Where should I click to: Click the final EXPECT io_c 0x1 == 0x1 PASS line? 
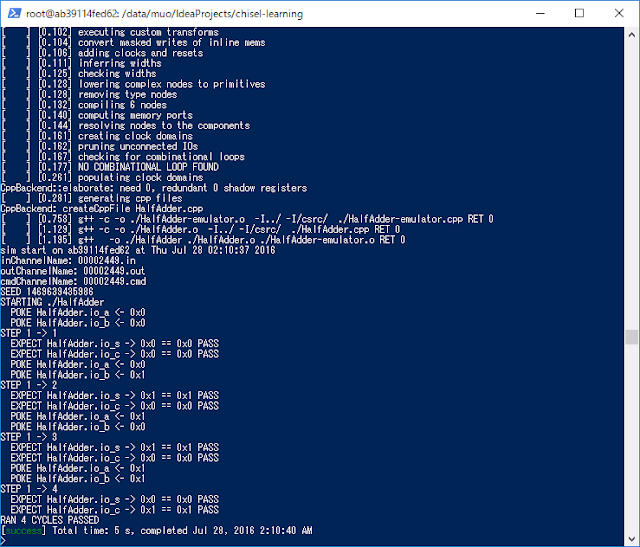(x=115, y=510)
